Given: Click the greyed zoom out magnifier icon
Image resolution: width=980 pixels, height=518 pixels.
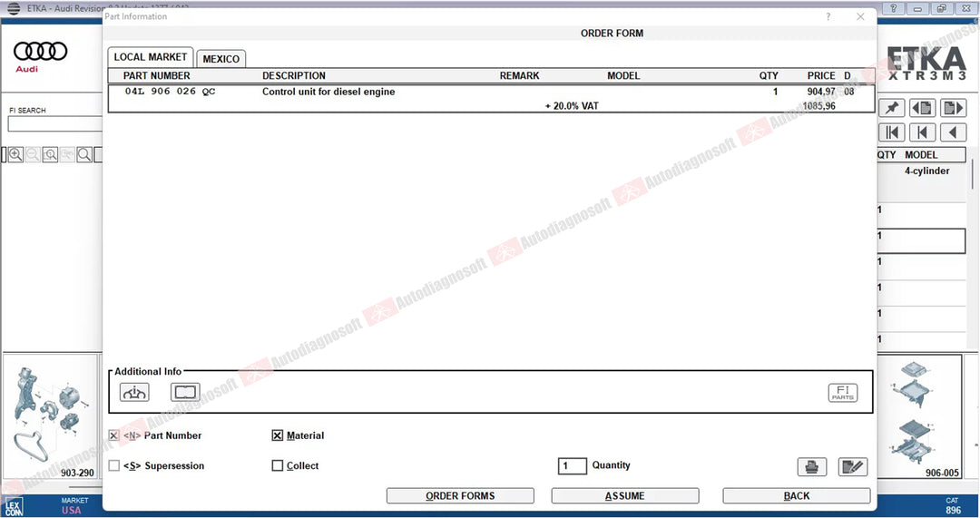Looking at the screenshot, I should point(34,154).
